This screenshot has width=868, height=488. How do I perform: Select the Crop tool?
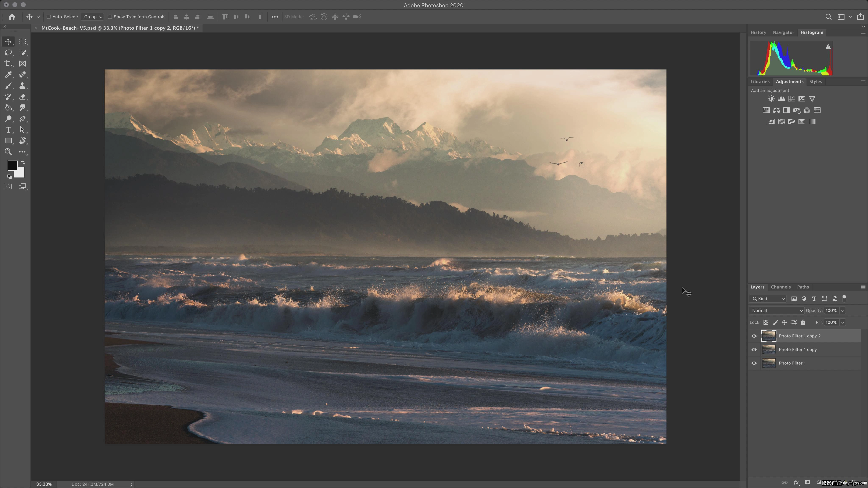[8, 64]
